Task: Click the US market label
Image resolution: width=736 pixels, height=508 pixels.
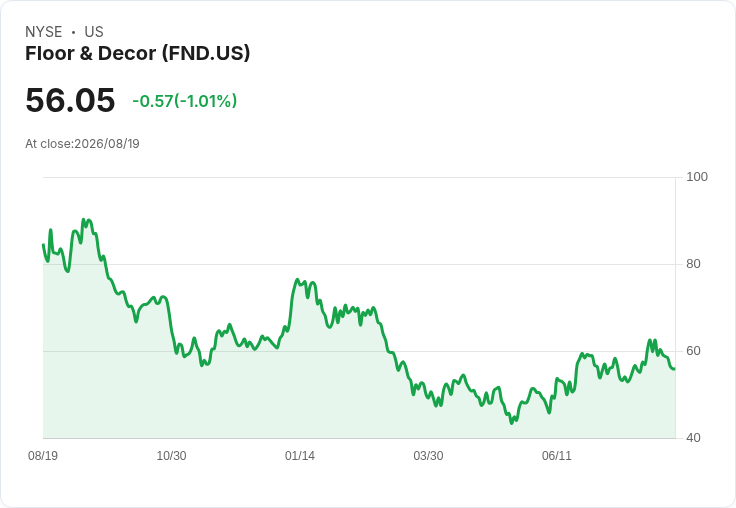Action: pyautogui.click(x=94, y=32)
